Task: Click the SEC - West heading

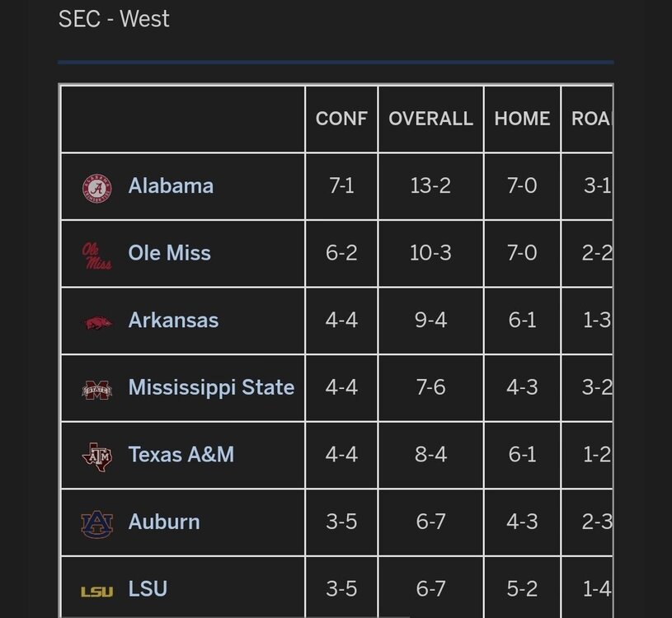Action: [x=114, y=19]
